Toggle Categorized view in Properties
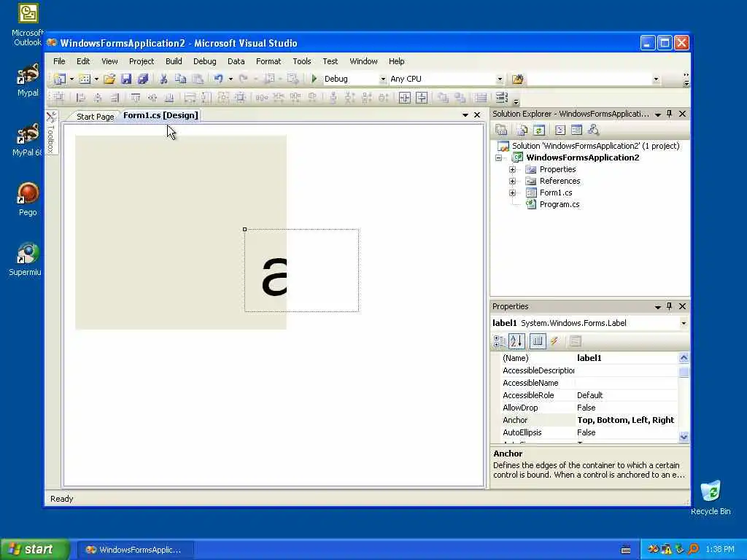This screenshot has width=747, height=560. click(499, 341)
